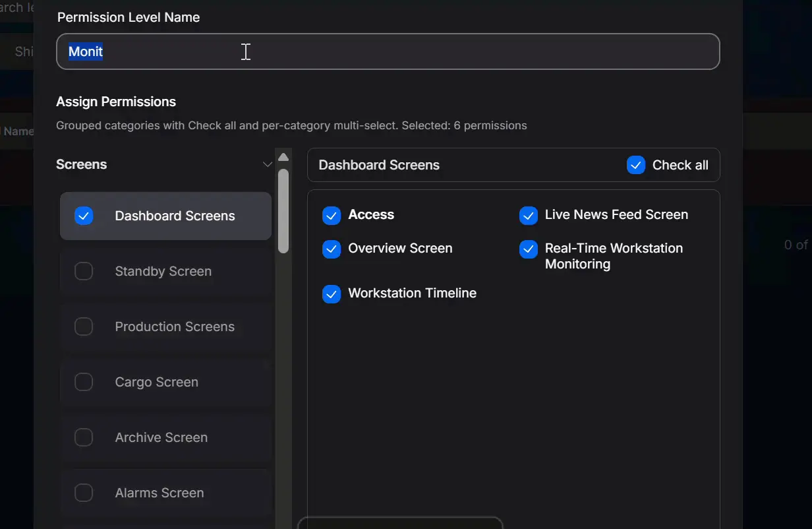The image size is (812, 529).
Task: Select the Alarms Screen category row
Action: pos(165,493)
